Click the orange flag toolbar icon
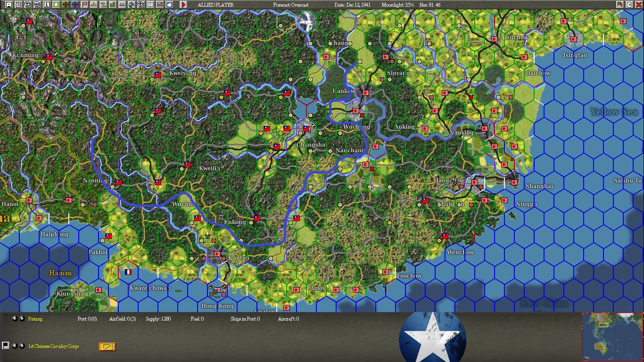Image resolution: width=644 pixels, height=362 pixels. pos(84,5)
